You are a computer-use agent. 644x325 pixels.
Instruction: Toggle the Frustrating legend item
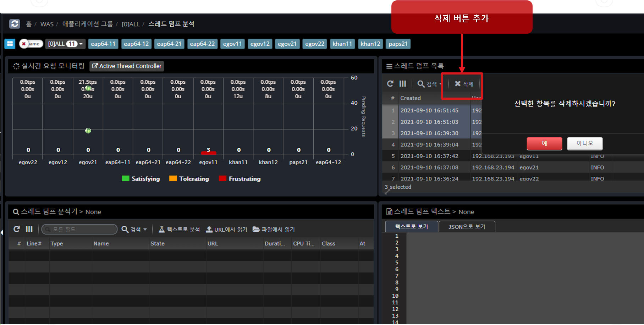coord(240,179)
